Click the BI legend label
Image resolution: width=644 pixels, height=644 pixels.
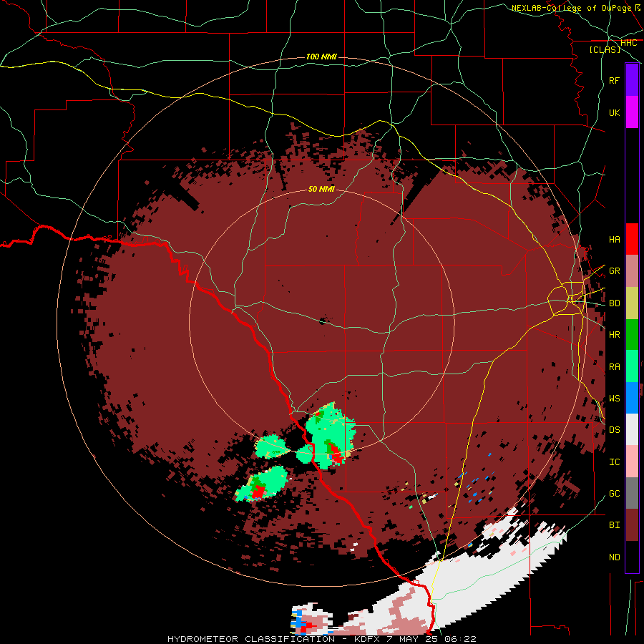[x=614, y=525]
